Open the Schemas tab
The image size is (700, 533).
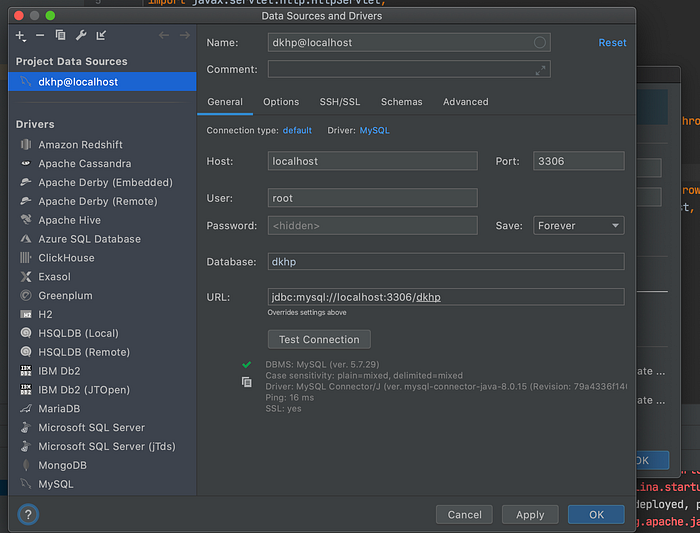click(401, 102)
